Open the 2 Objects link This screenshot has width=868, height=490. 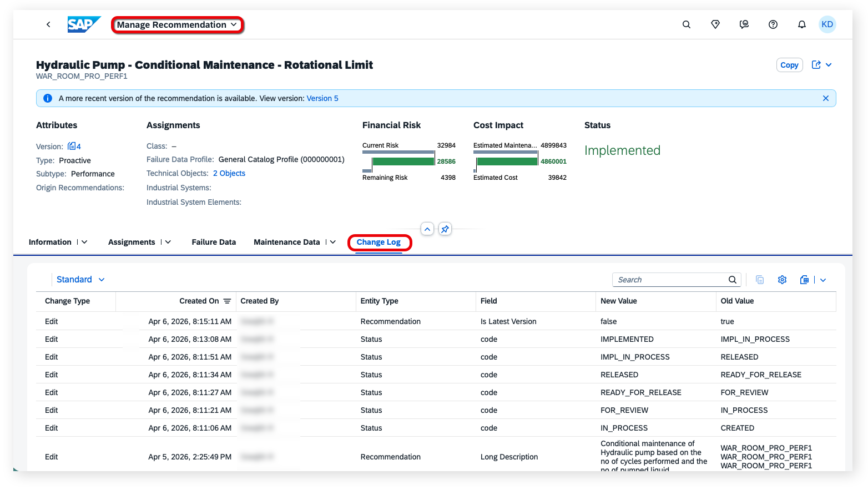pos(229,173)
